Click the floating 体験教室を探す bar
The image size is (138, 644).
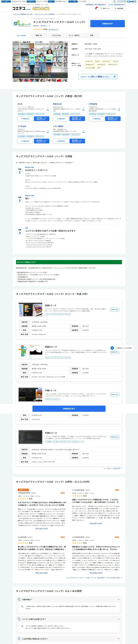pos(69,409)
